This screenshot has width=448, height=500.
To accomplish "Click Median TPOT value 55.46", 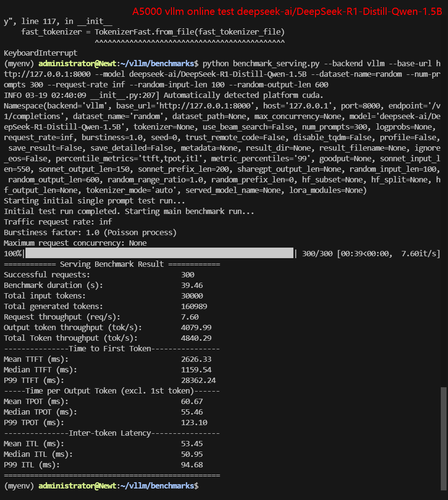I will 192,412.
